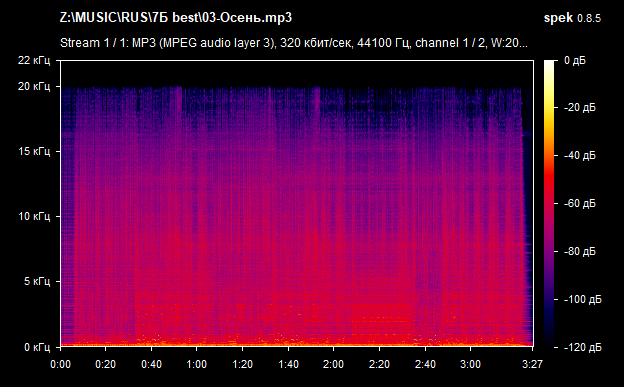The image size is (624, 387).
Task: Click the '-60 дБ' level scale label
Action: [x=580, y=203]
